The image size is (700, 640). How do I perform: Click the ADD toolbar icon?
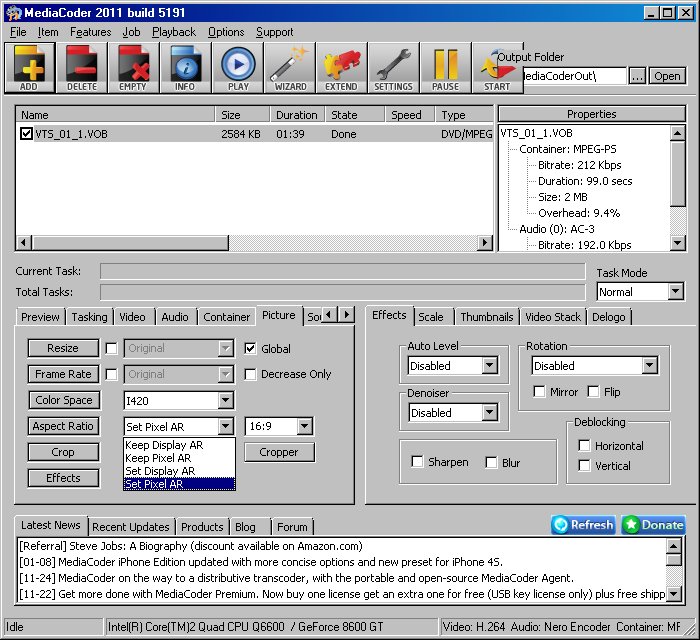click(x=30, y=67)
